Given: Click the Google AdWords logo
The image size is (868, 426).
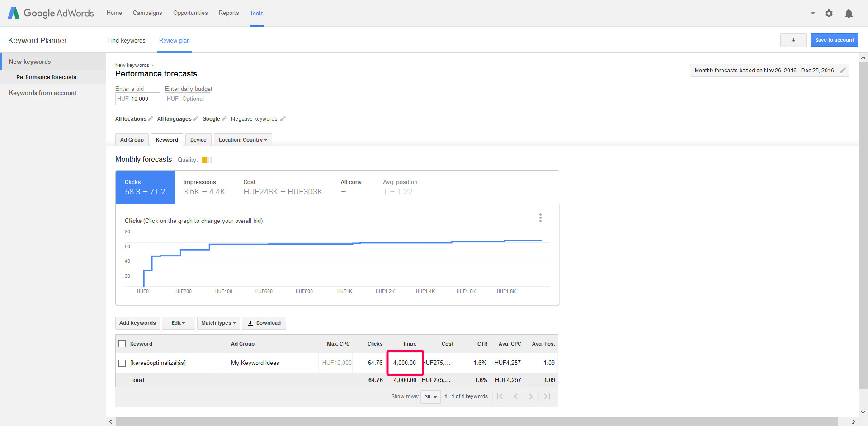Looking at the screenshot, I should pos(51,13).
